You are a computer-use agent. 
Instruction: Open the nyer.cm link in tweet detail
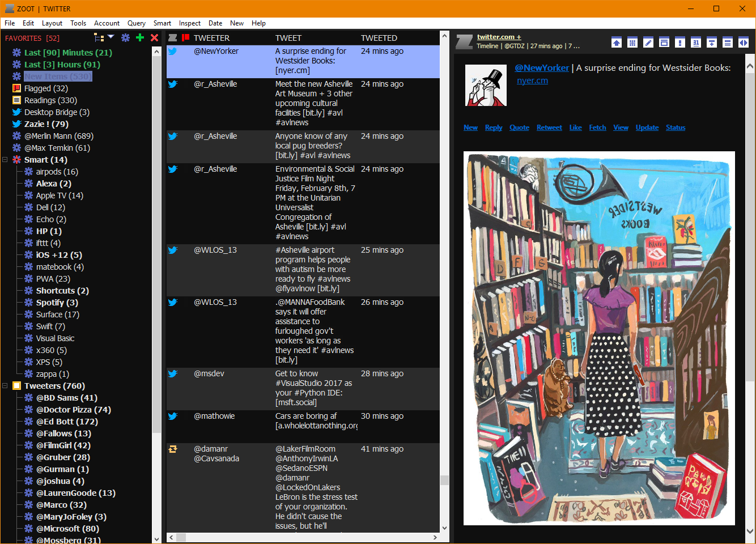(532, 80)
